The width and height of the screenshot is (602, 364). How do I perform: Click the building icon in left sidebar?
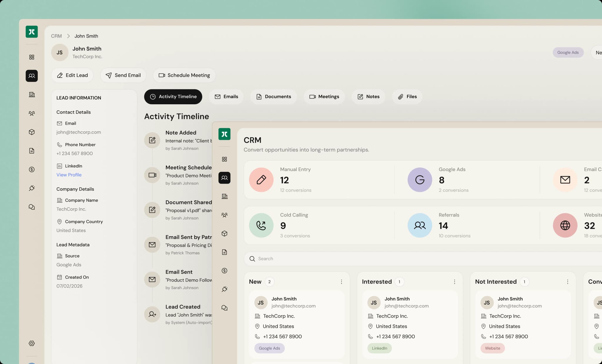pyautogui.click(x=32, y=95)
